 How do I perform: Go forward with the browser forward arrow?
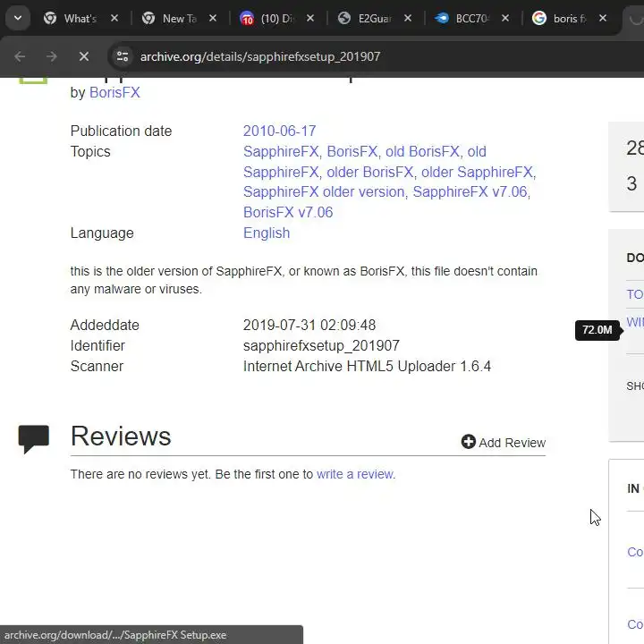(51, 56)
